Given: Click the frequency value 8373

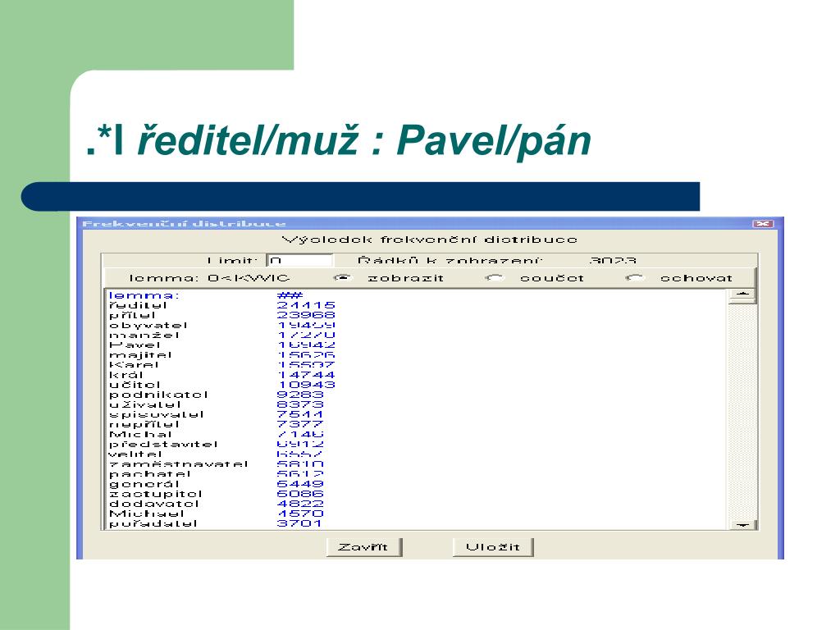Looking at the screenshot, I should (x=300, y=404).
